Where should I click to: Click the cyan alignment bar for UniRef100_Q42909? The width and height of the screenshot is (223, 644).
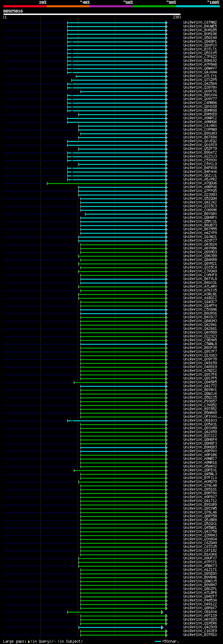click(121, 627)
